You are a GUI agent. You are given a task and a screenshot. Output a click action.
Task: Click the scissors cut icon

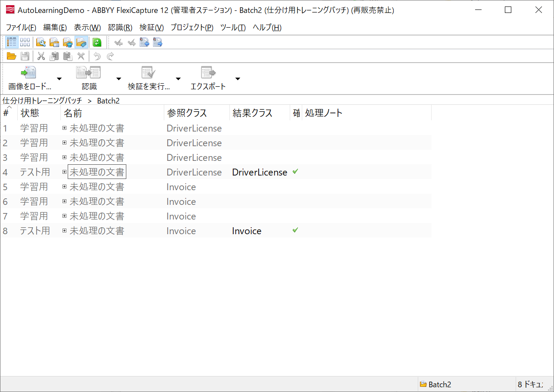tap(41, 56)
